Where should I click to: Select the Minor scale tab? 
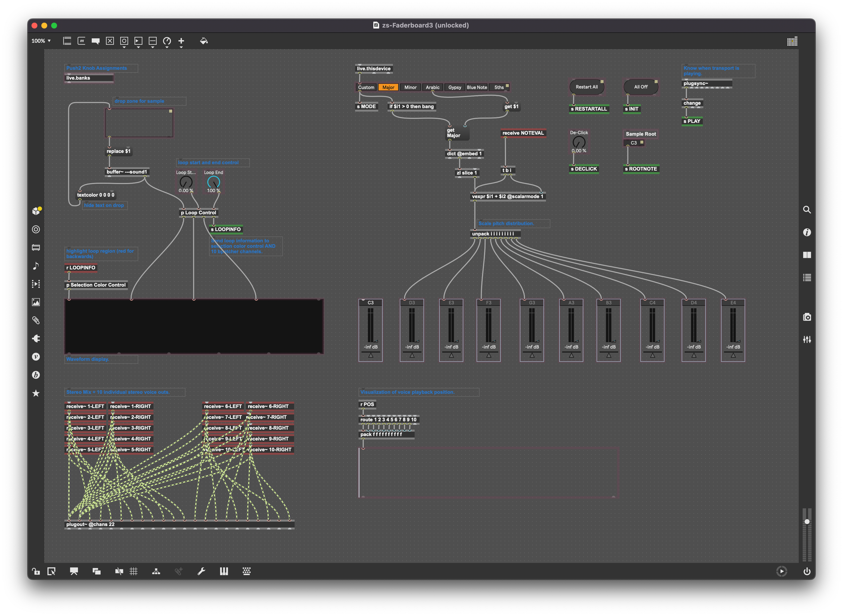[410, 87]
